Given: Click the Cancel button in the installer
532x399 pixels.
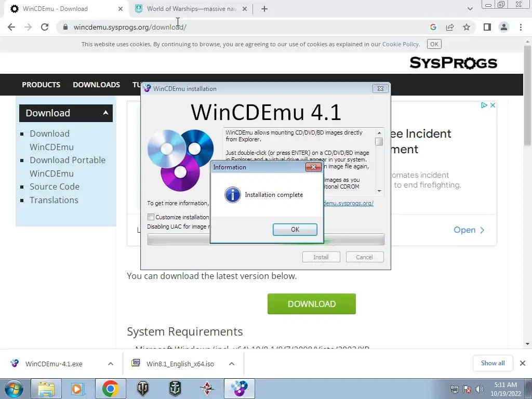Looking at the screenshot, I should click(x=364, y=257).
